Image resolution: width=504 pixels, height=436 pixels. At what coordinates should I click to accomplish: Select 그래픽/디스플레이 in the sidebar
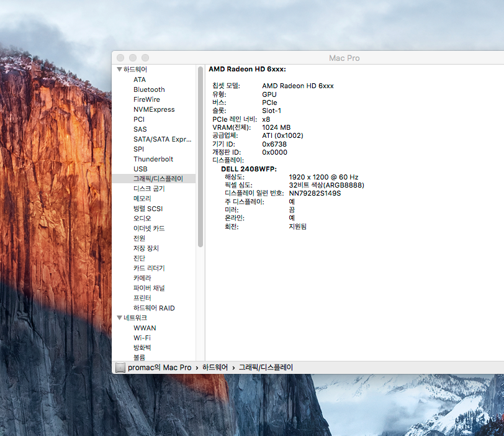click(x=158, y=179)
